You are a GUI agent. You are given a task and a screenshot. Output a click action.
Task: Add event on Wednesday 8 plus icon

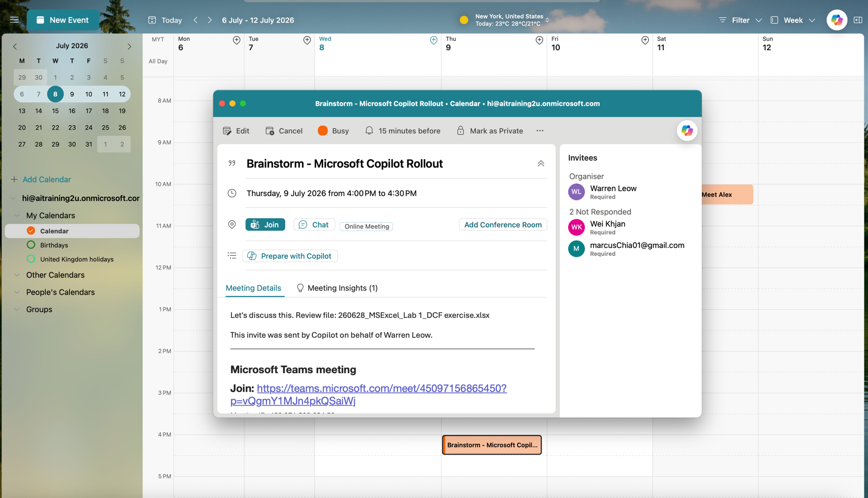click(433, 40)
